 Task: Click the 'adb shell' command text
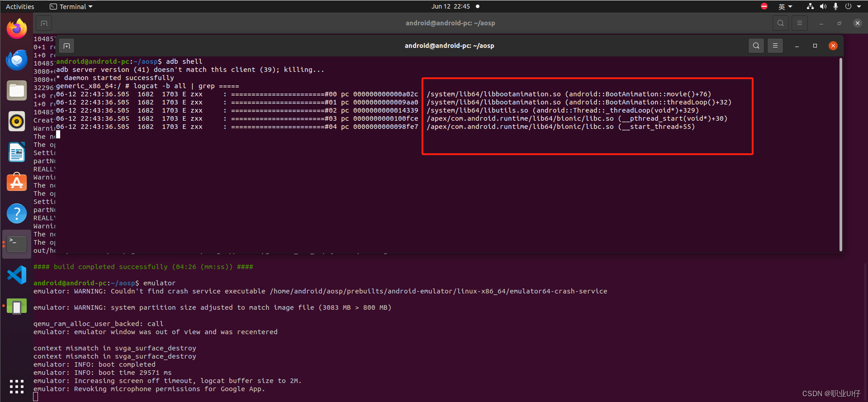[184, 61]
